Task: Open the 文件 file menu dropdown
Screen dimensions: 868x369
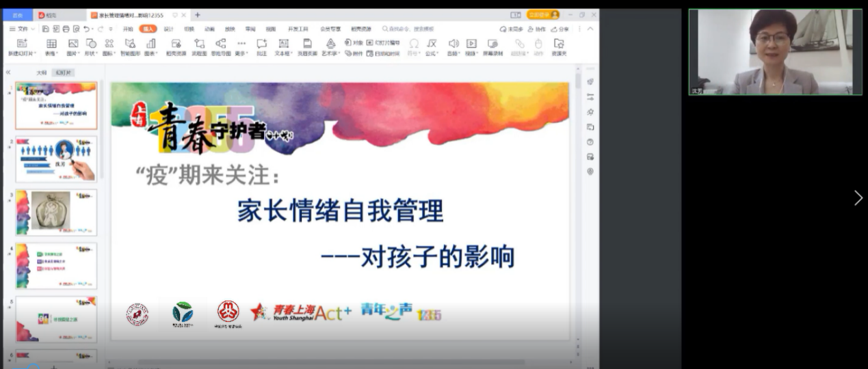Action: 23,29
